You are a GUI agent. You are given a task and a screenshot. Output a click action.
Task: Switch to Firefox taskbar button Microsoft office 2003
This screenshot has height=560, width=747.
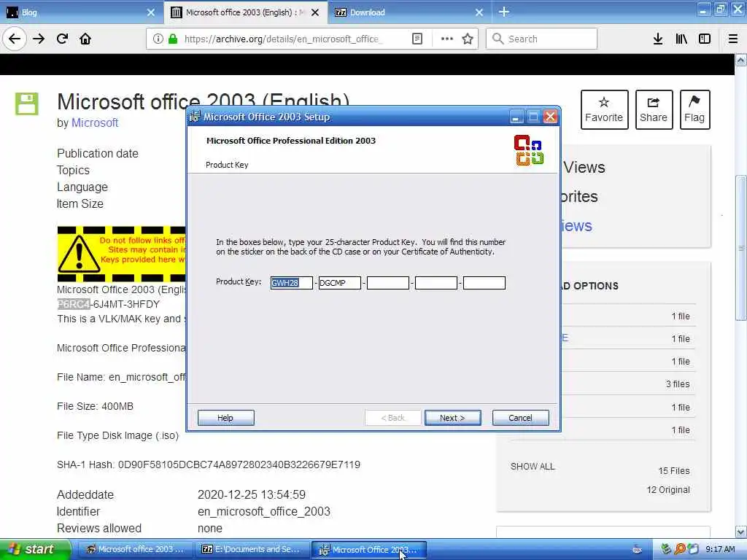pos(135,549)
